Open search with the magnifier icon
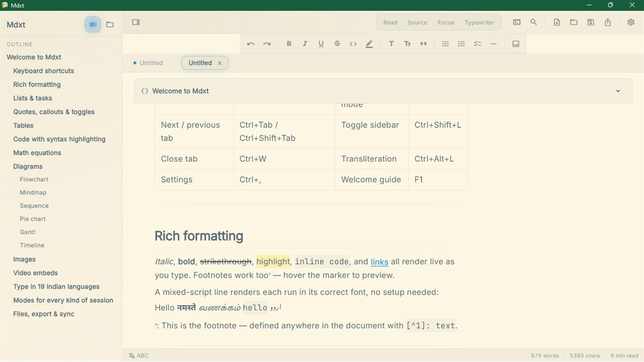The image size is (644, 362). 534,22
